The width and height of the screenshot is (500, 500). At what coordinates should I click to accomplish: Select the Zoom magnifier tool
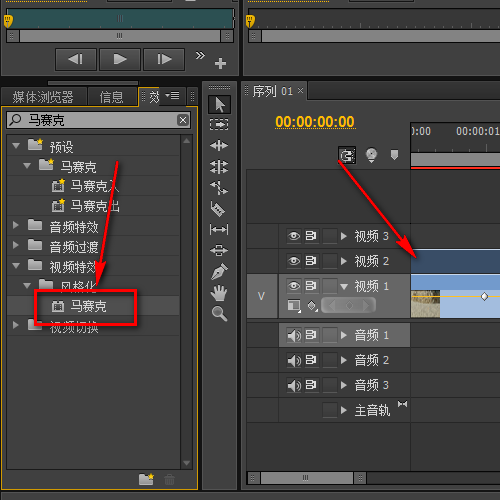pyautogui.click(x=219, y=314)
